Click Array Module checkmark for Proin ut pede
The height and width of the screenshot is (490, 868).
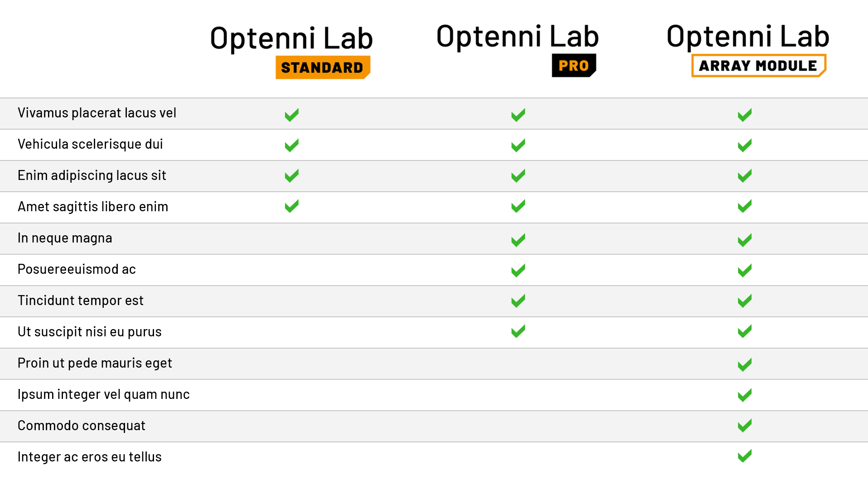pos(745,364)
